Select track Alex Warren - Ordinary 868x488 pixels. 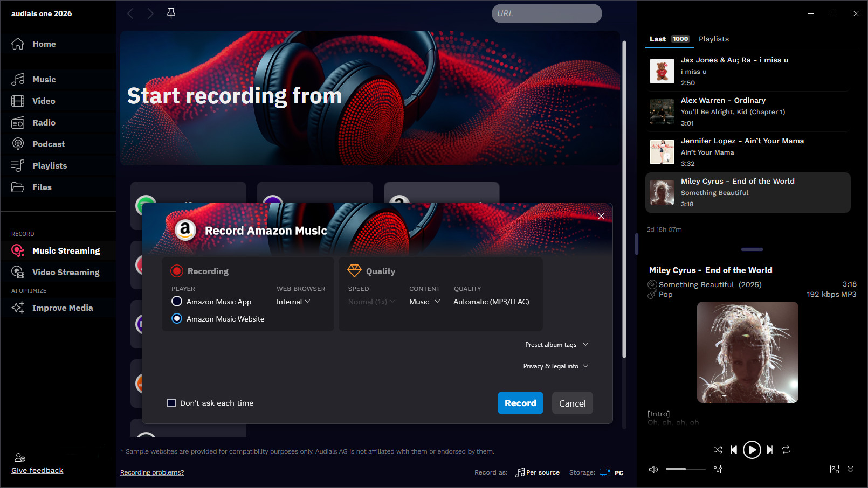pyautogui.click(x=747, y=111)
